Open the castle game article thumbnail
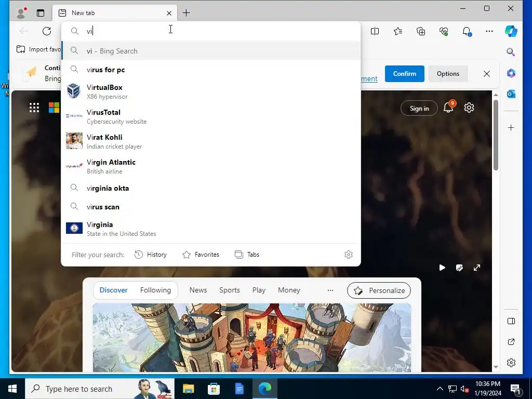The height and width of the screenshot is (399, 532). click(x=252, y=338)
